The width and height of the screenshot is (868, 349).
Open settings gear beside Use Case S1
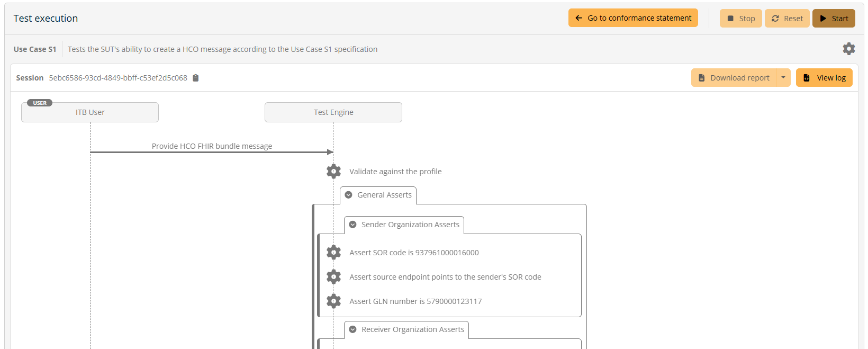(848, 49)
